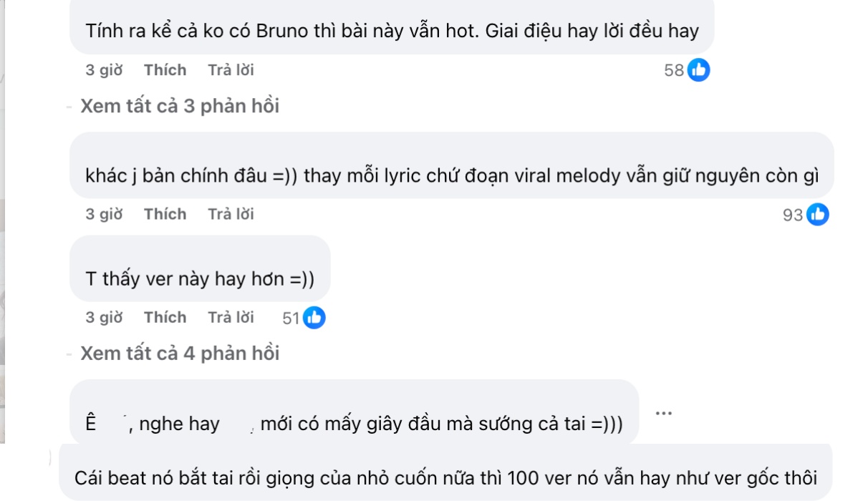Select the 'Cái beat nó bắt tai' comment bubble
This screenshot has width=868, height=501.
tap(450, 477)
